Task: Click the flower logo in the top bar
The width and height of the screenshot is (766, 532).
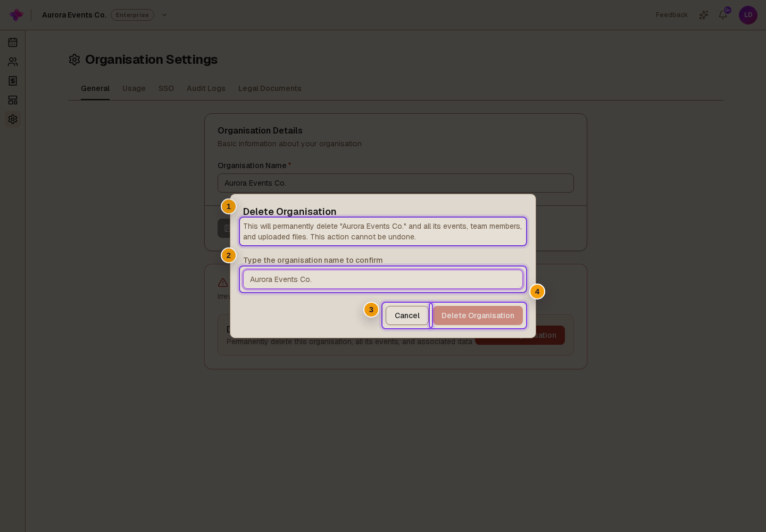Action: [16, 15]
